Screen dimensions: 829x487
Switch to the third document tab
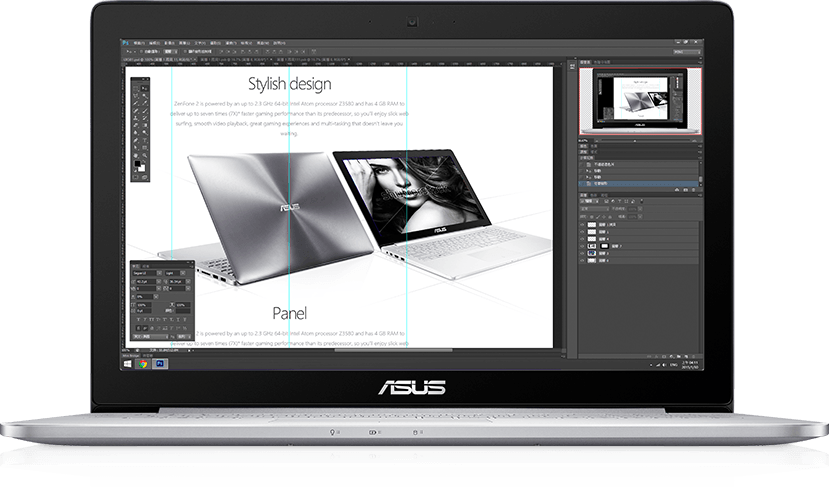click(x=312, y=60)
